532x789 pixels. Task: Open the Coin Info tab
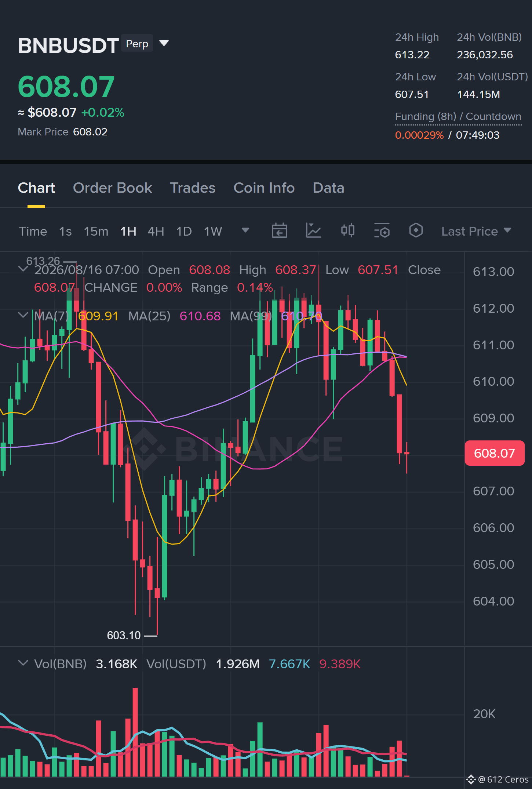[x=264, y=188]
